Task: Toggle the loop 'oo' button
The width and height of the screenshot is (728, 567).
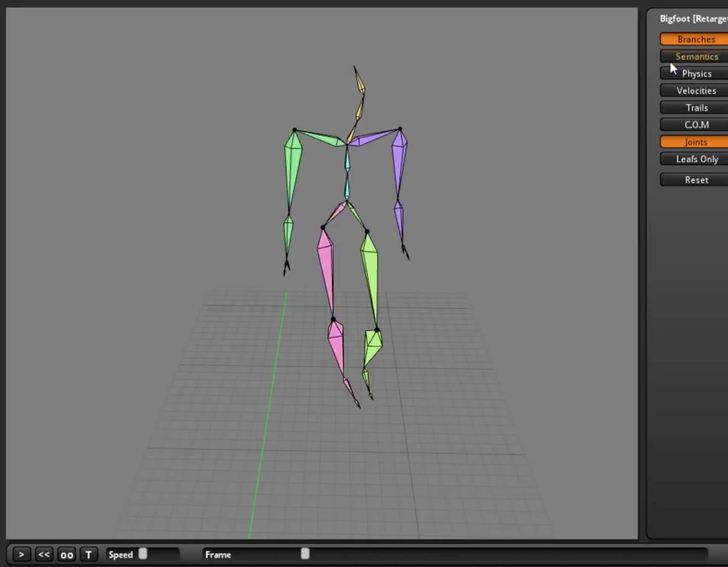Action: (x=67, y=554)
